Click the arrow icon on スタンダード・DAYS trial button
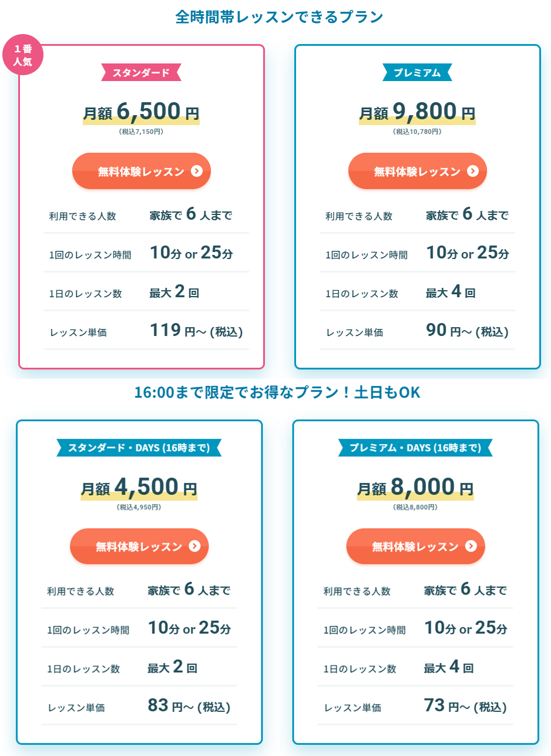 pyautogui.click(x=195, y=546)
